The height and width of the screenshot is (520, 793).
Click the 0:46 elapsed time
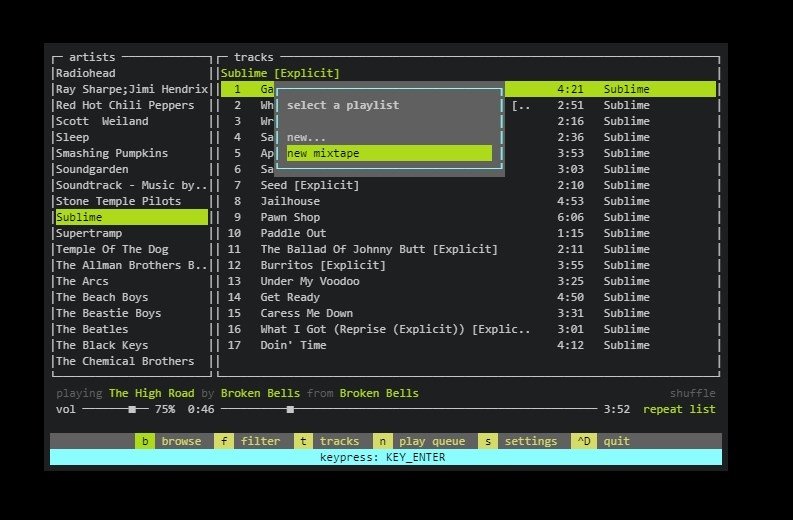[x=201, y=409]
